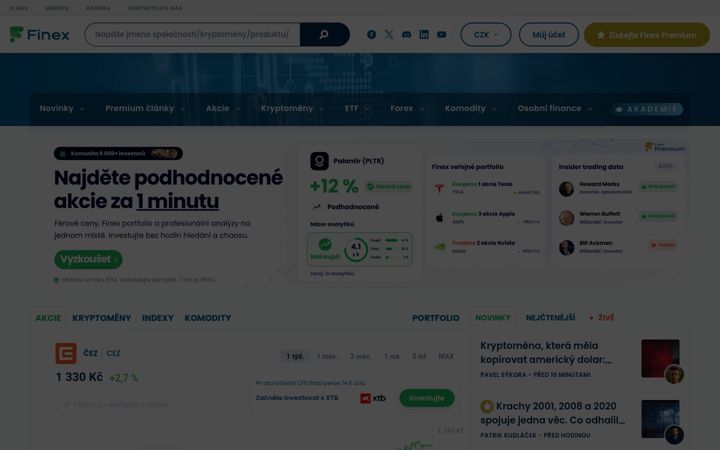720x450 pixels.
Task: Click the search input field
Action: pyautogui.click(x=192, y=34)
